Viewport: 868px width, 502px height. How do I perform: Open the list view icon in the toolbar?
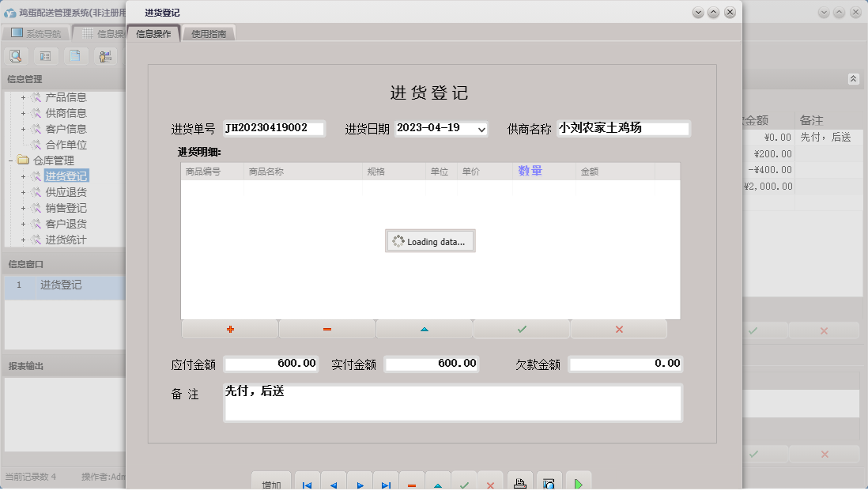(x=46, y=56)
